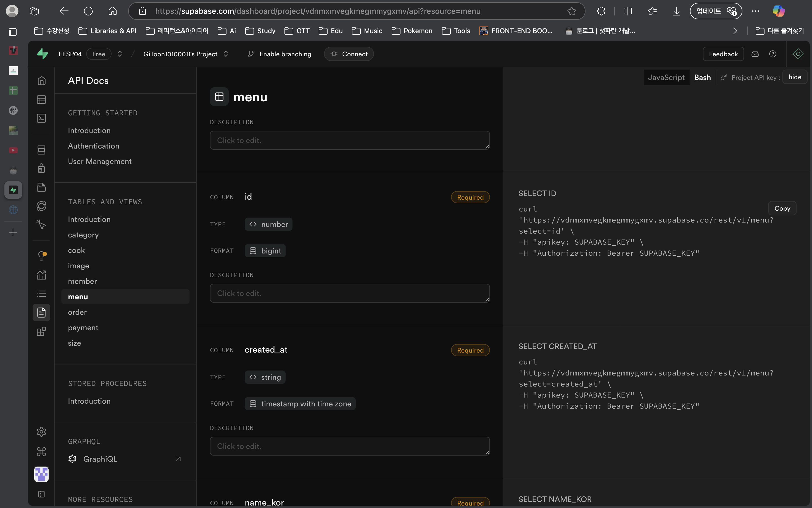Open the Advisors lightbulb icon
The image size is (812, 508).
[x=41, y=256]
